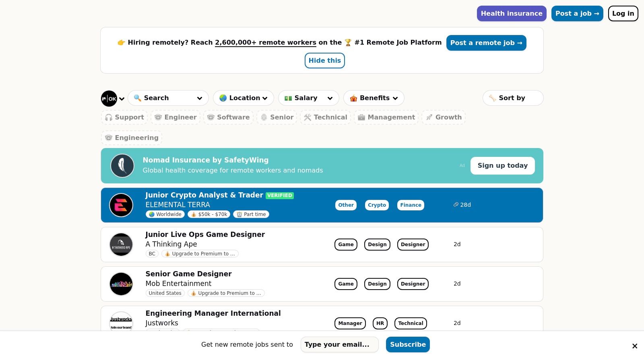Expand the Benefits filter dropdown
644x362 pixels.
coord(374,98)
